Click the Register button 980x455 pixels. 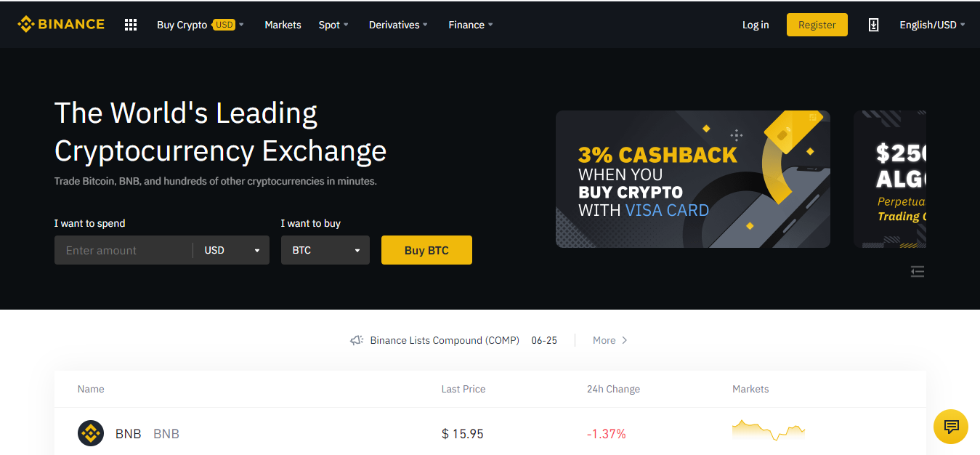(817, 25)
